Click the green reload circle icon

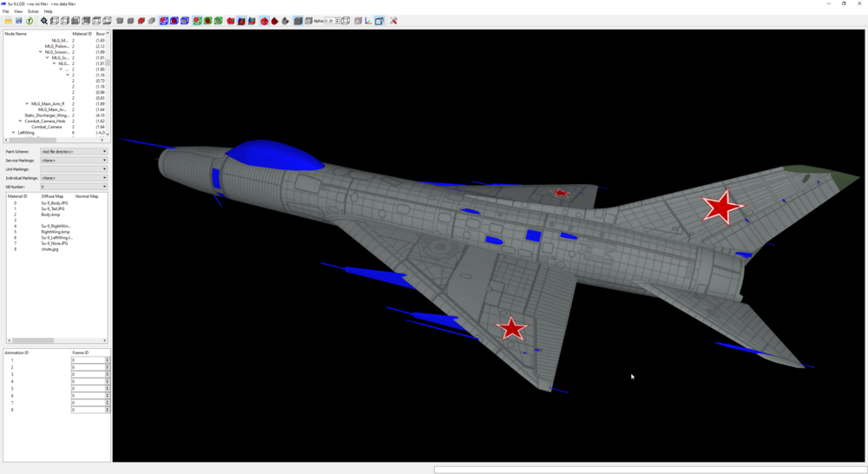(x=30, y=21)
